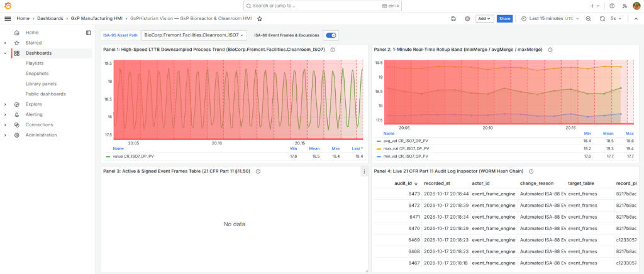644x274 pixels.
Task: Click the Search or jump to field
Action: coord(321,6)
